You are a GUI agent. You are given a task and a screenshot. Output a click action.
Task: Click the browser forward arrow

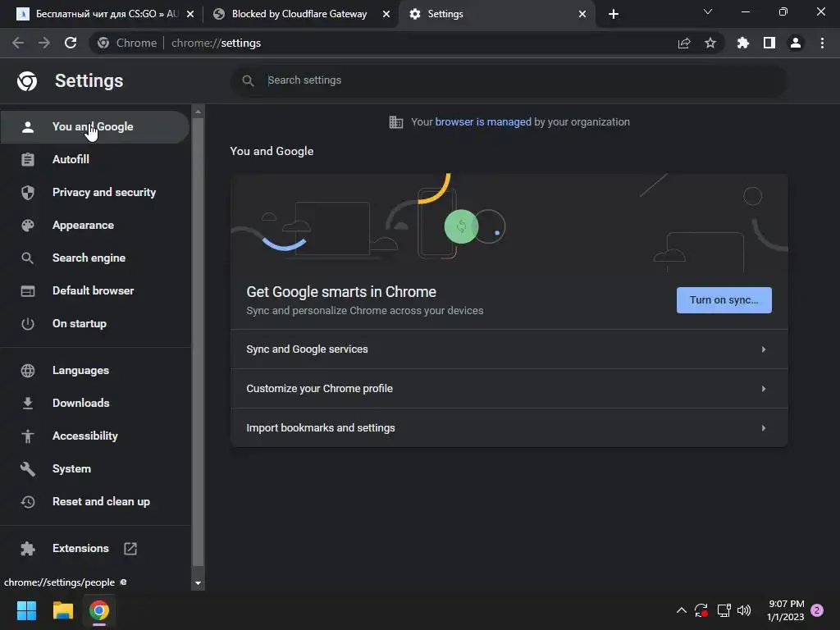tap(44, 43)
